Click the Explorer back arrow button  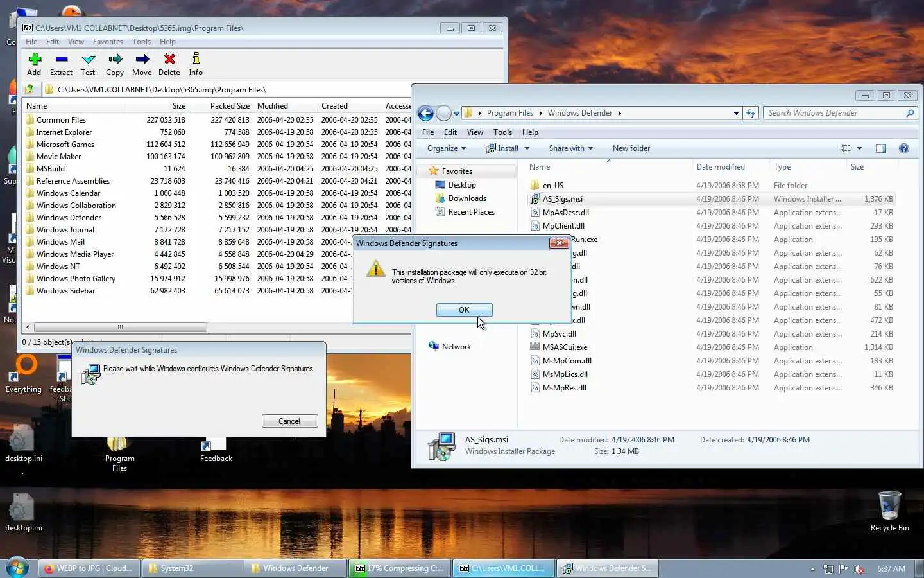tap(425, 114)
